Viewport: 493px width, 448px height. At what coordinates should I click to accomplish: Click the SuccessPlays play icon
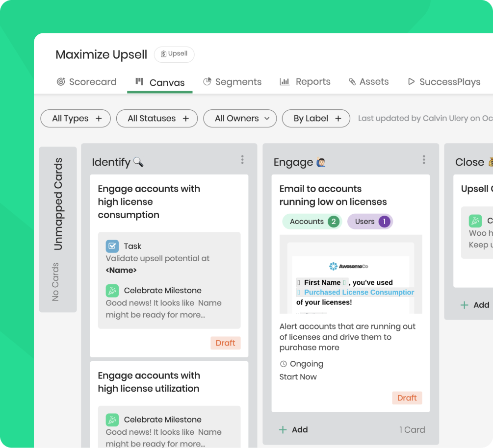pos(411,82)
